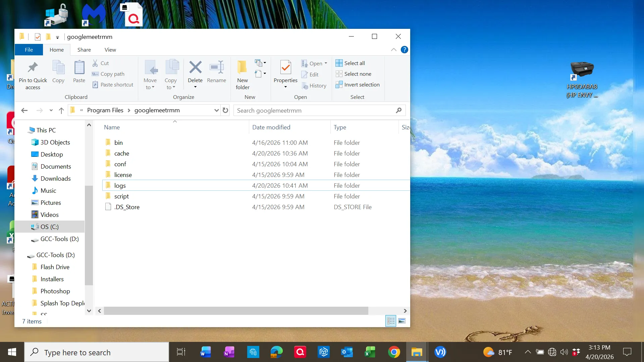
Task: Switch to large thumbnails view
Action: point(401,321)
